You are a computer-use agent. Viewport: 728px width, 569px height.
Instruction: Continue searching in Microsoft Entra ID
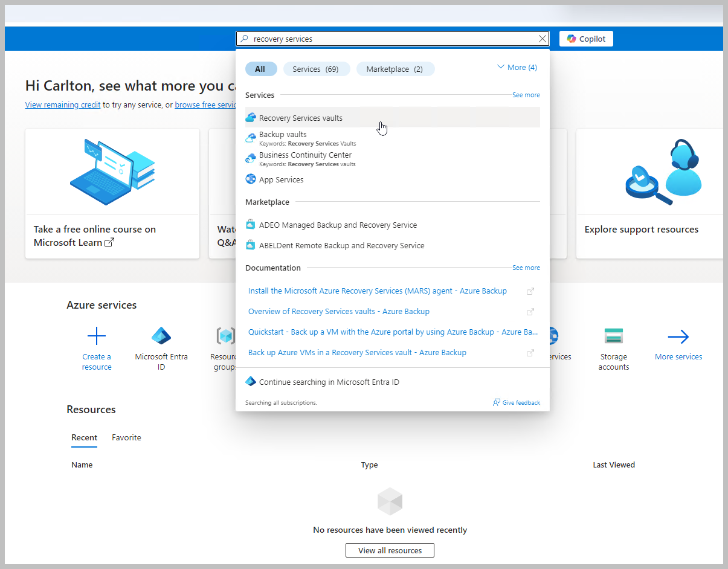(329, 382)
